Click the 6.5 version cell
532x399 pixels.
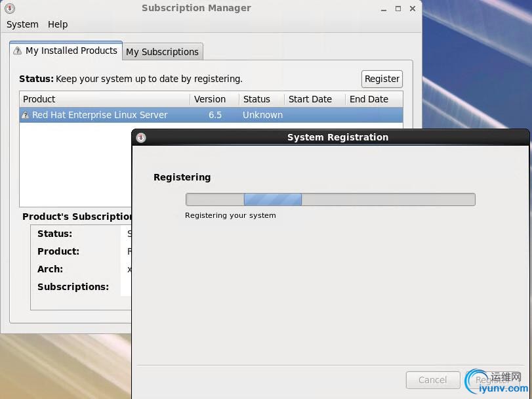pos(215,115)
